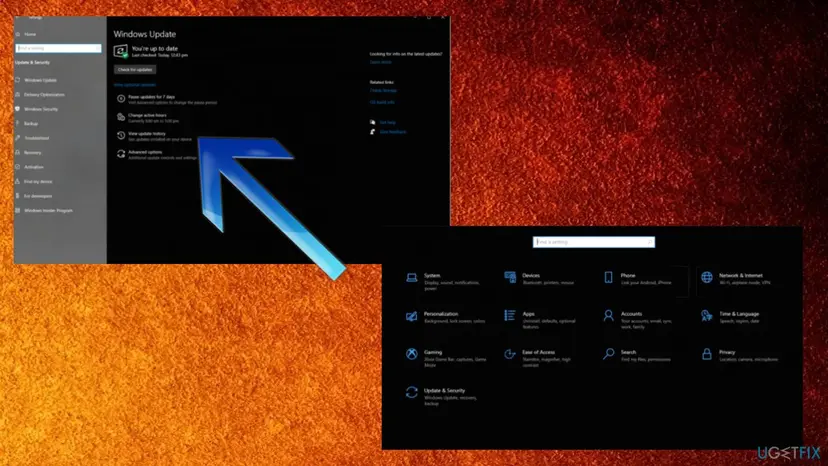This screenshot has height=466, width=828.
Task: Click the View update history clock icon
Action: [121, 135]
